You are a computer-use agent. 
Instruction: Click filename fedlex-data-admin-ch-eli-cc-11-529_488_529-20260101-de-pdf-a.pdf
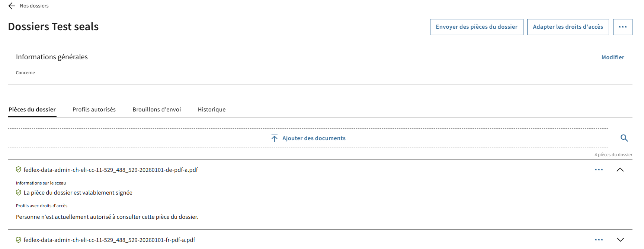click(x=110, y=170)
